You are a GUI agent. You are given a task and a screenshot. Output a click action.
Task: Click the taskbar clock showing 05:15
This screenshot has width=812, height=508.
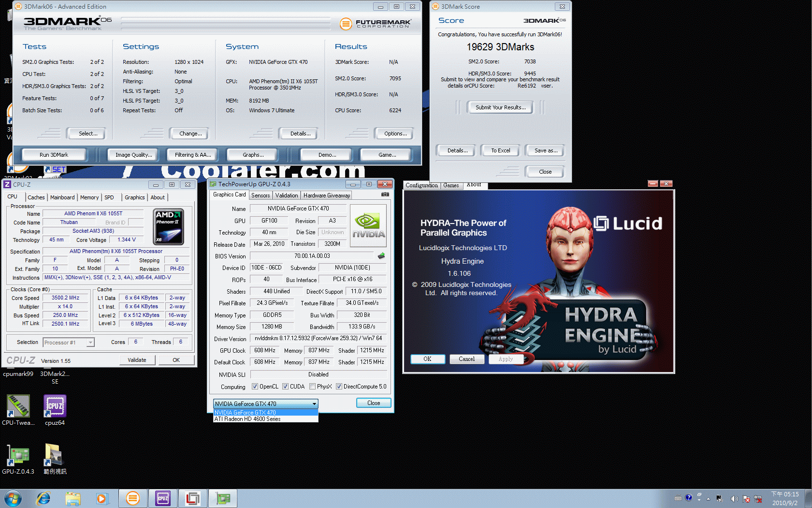[x=785, y=499]
